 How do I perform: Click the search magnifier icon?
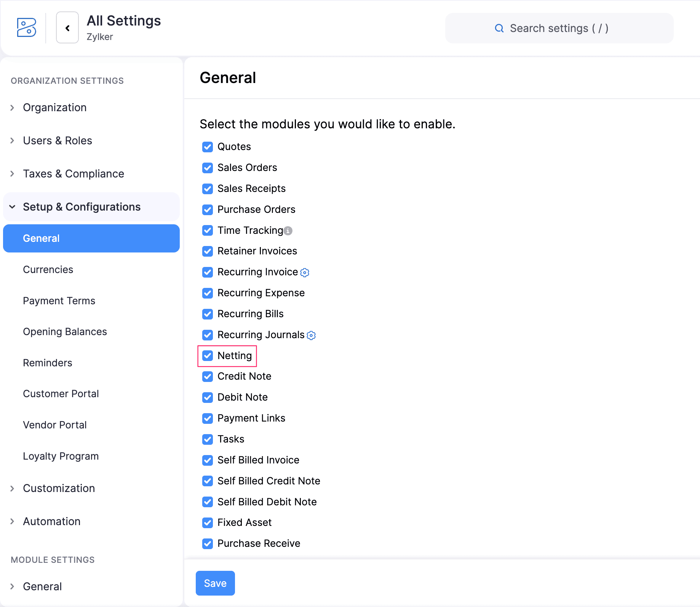(x=499, y=28)
